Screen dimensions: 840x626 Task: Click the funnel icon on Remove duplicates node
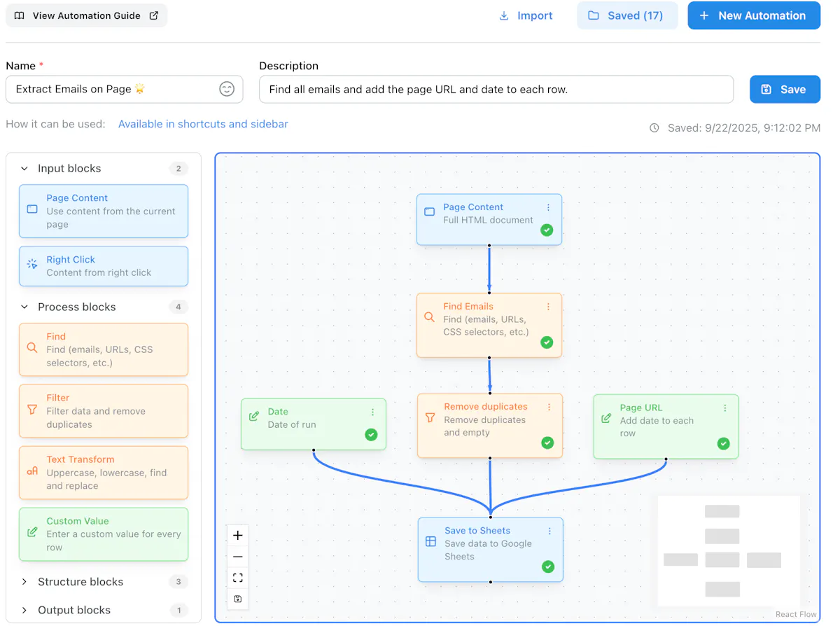click(430, 417)
